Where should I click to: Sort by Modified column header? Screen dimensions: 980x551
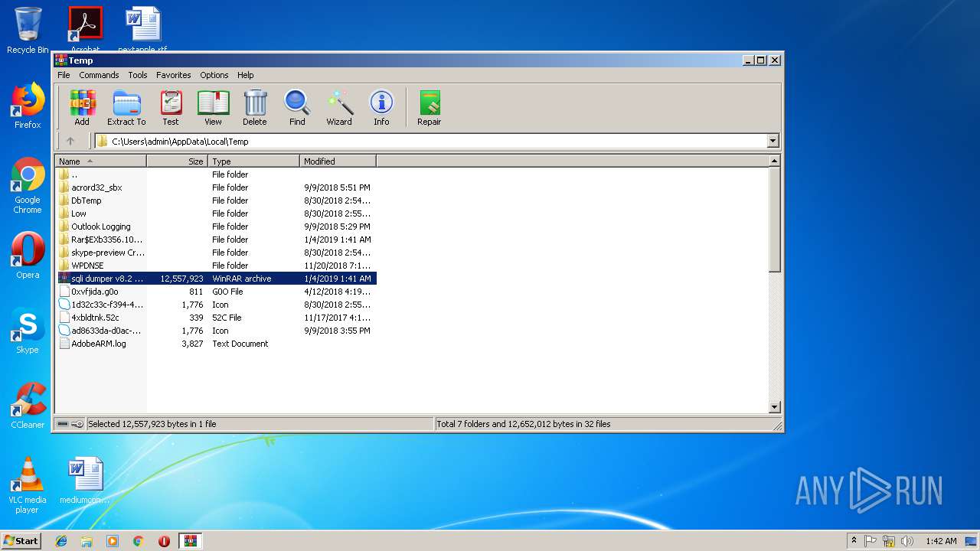tap(338, 161)
